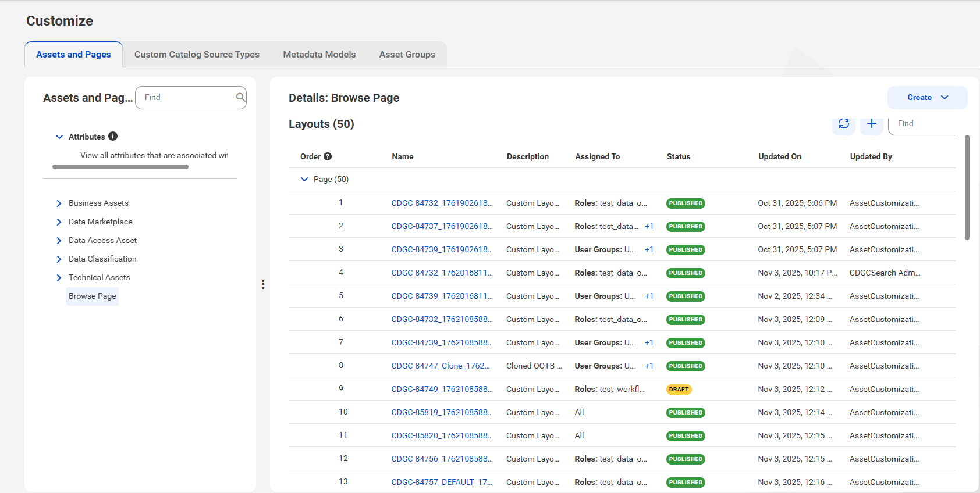
Task: Expand the Business Assets tree node
Action: click(59, 203)
